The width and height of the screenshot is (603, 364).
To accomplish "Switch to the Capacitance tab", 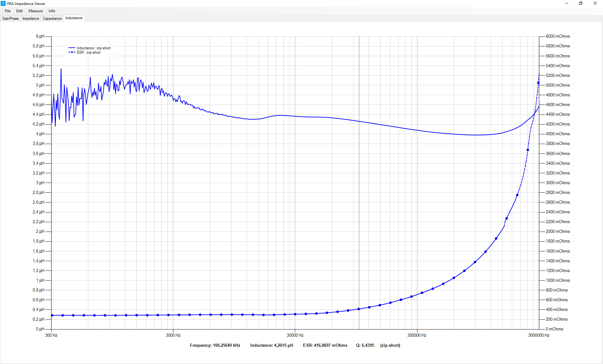I will point(52,19).
